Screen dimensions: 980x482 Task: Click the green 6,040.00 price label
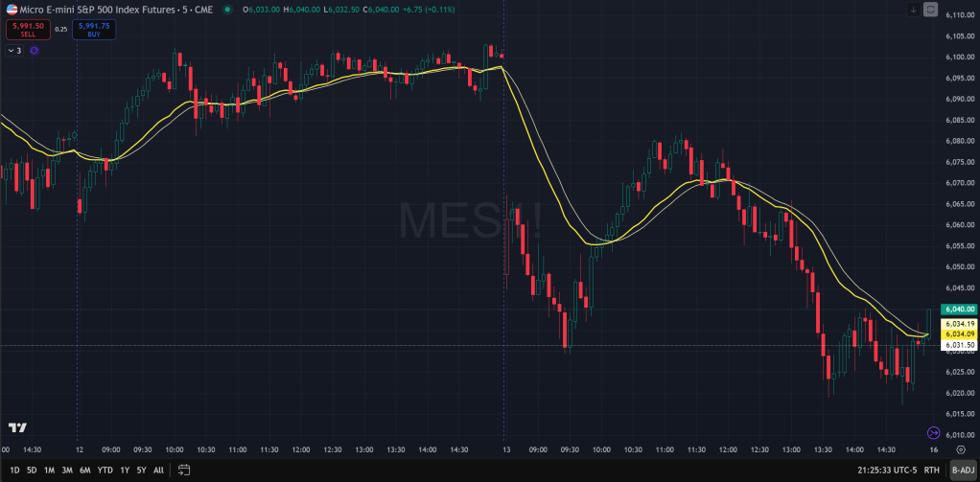(x=959, y=310)
